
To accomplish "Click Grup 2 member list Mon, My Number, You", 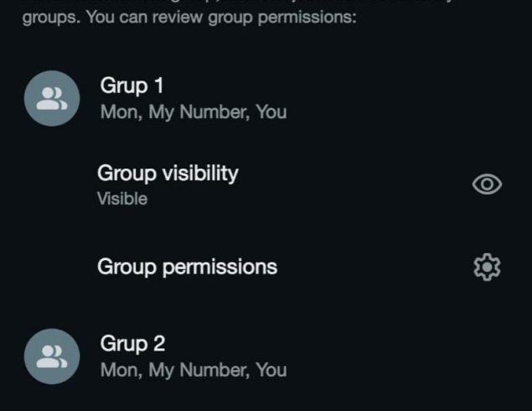I will coord(194,370).
